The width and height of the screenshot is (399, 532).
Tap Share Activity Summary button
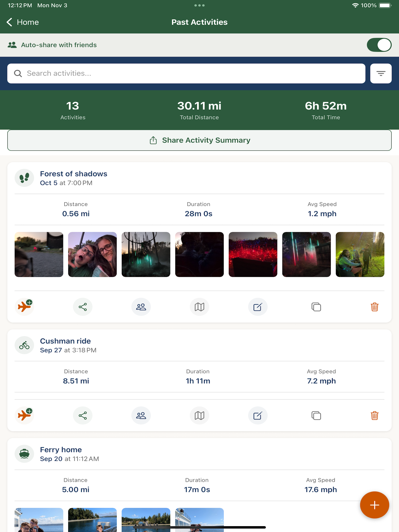point(199,140)
